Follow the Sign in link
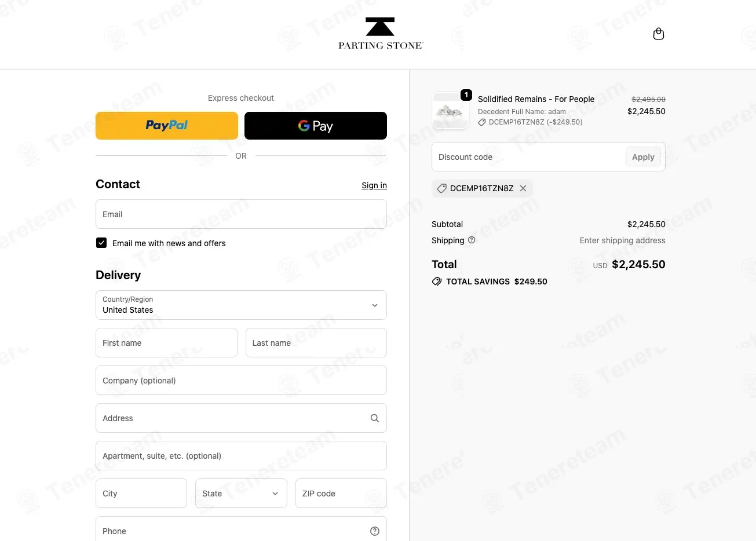The height and width of the screenshot is (541, 756). pyautogui.click(x=374, y=185)
